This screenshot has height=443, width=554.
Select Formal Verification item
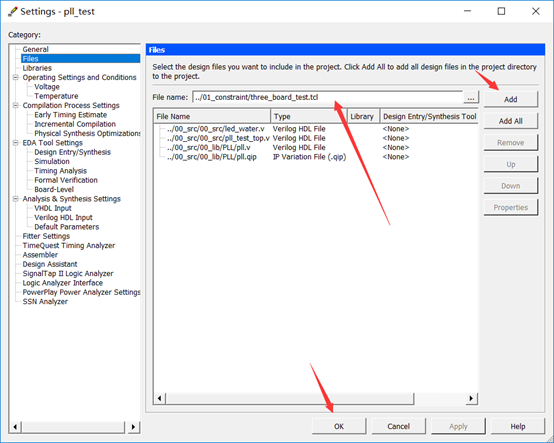coord(66,180)
